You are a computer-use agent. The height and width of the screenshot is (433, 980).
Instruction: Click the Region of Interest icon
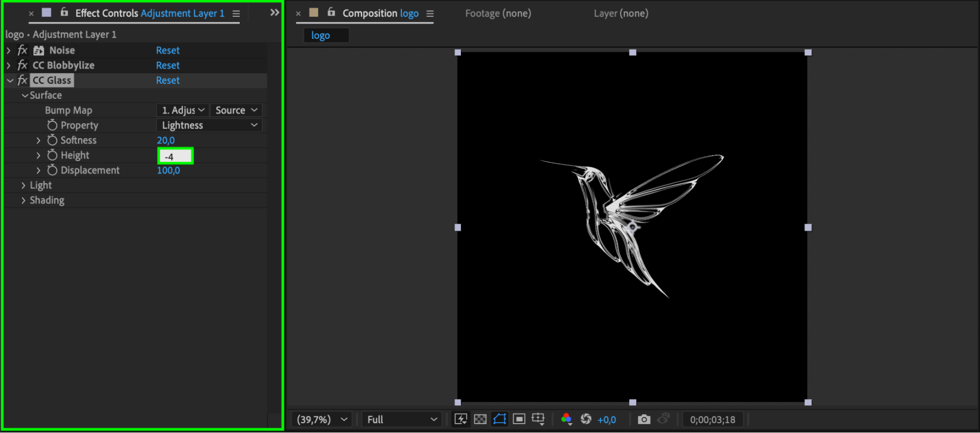519,419
